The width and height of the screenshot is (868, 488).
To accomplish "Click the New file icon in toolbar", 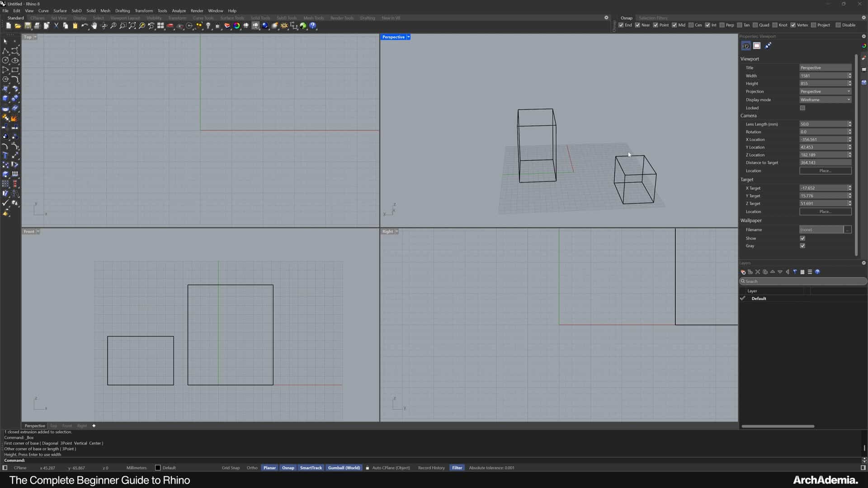I will coord(9,26).
